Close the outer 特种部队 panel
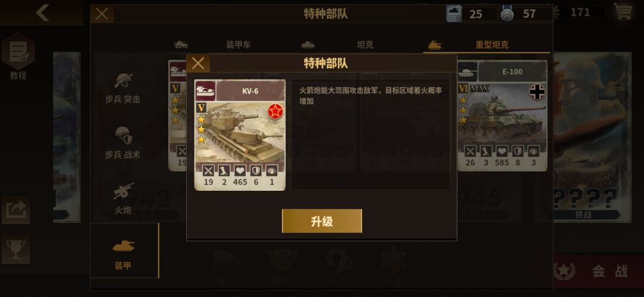The image size is (644, 297). 102,14
